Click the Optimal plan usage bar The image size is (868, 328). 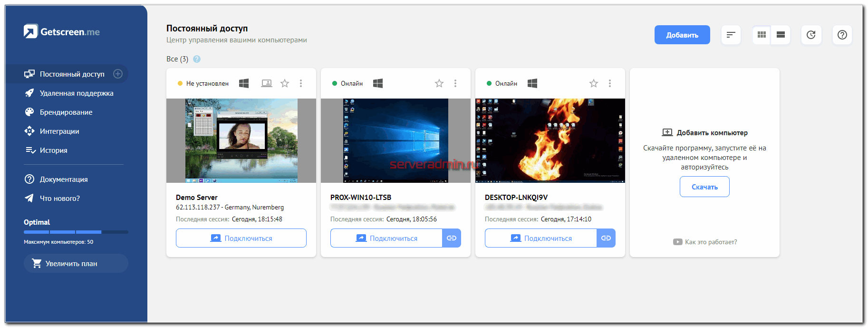[x=76, y=232]
